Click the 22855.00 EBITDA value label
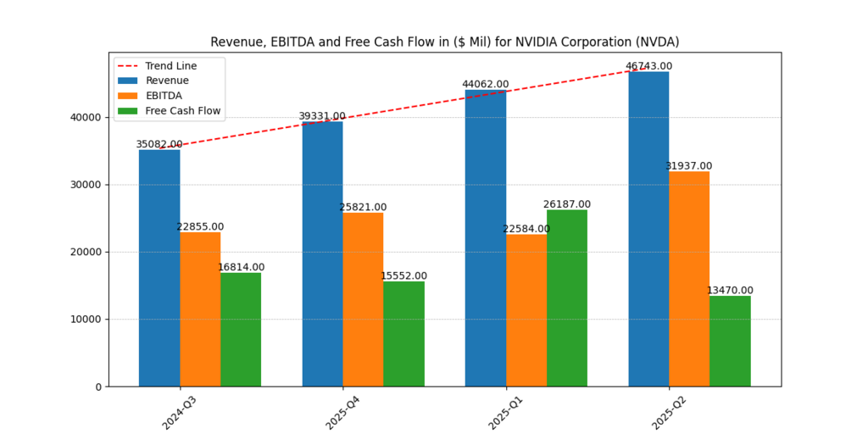Viewport: 868px width, 434px height. point(200,226)
